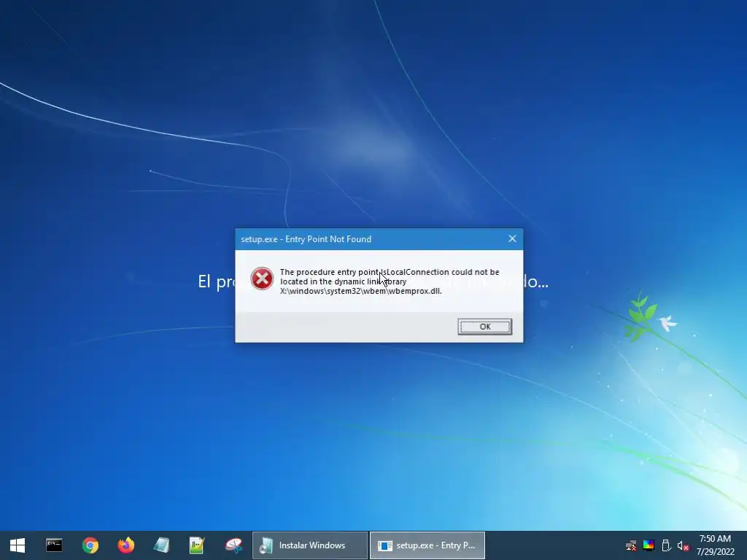Click the USB safely remove tray icon

(666, 545)
